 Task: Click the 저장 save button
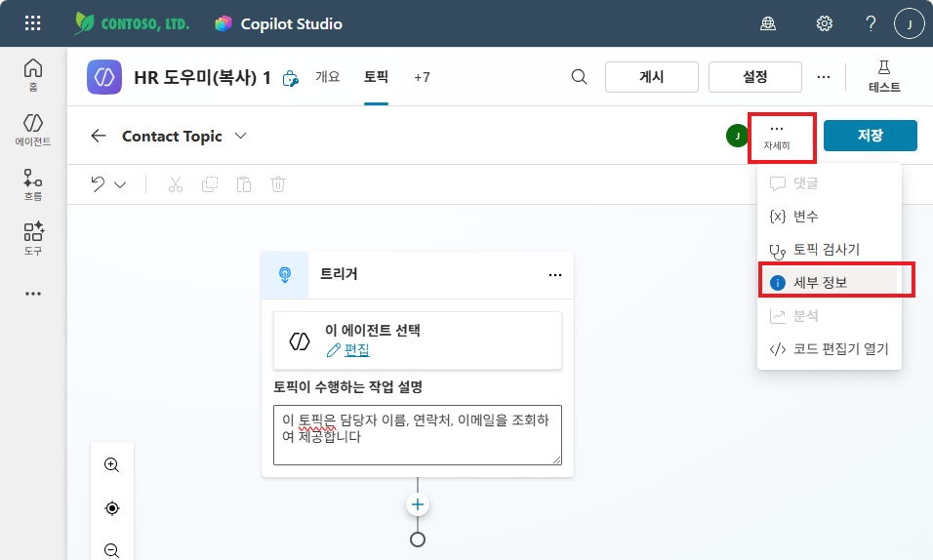tap(870, 136)
